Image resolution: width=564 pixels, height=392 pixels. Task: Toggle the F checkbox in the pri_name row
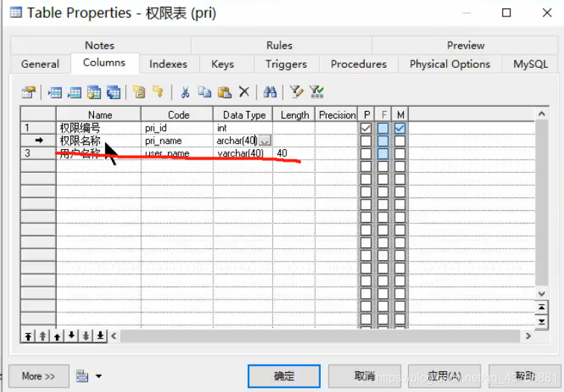[x=383, y=141]
